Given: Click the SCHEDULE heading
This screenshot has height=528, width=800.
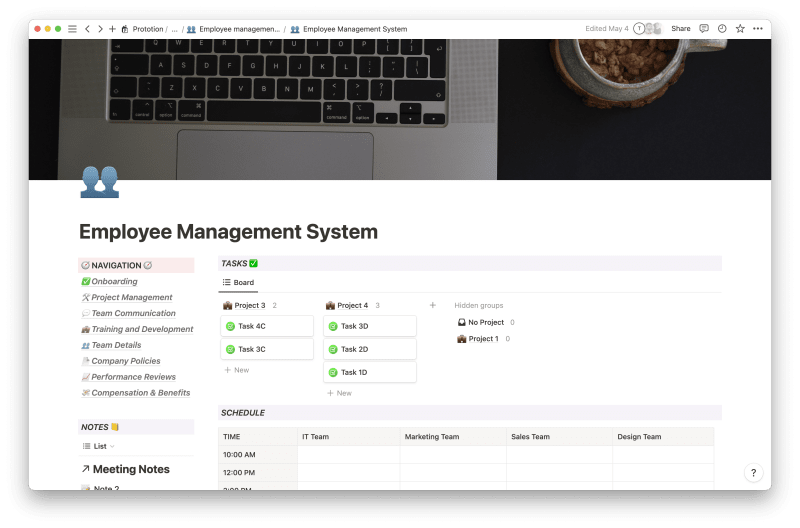Looking at the screenshot, I should (243, 413).
